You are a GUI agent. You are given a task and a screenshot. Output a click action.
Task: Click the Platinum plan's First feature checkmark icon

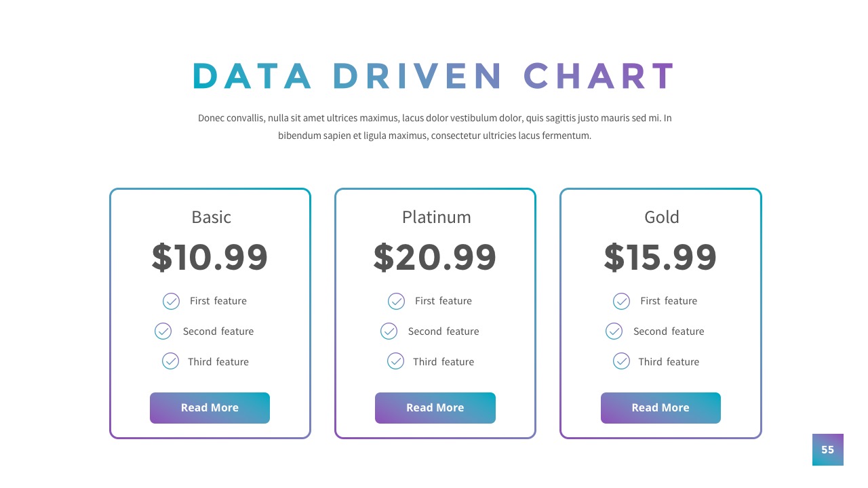(396, 301)
